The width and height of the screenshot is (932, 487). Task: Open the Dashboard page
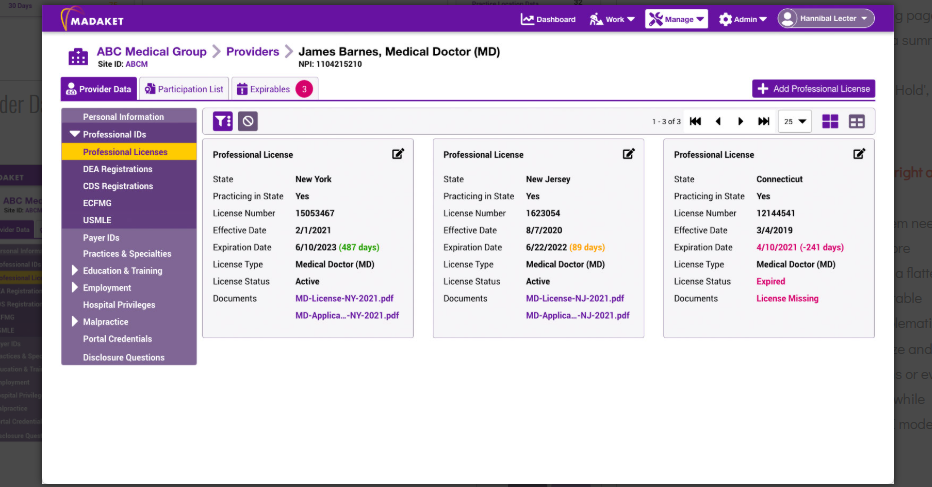[x=548, y=19]
